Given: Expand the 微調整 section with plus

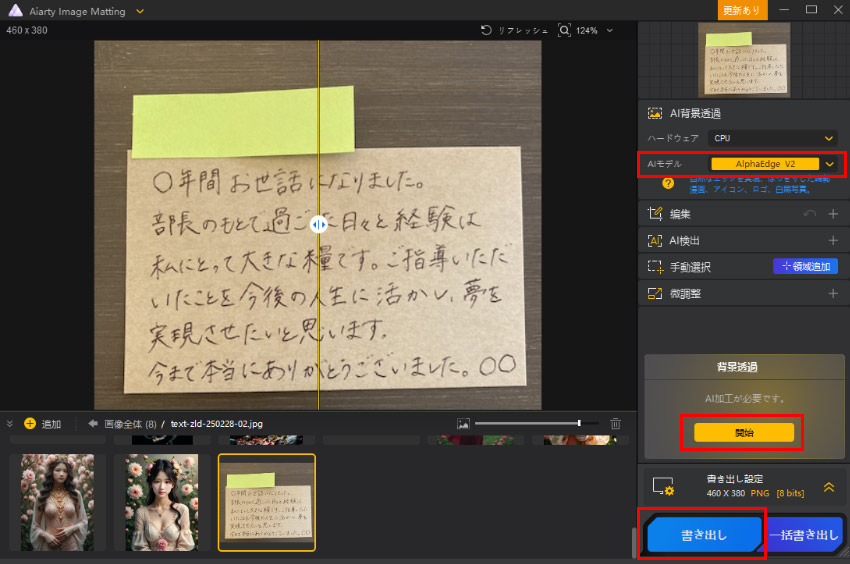Looking at the screenshot, I should 833,294.
